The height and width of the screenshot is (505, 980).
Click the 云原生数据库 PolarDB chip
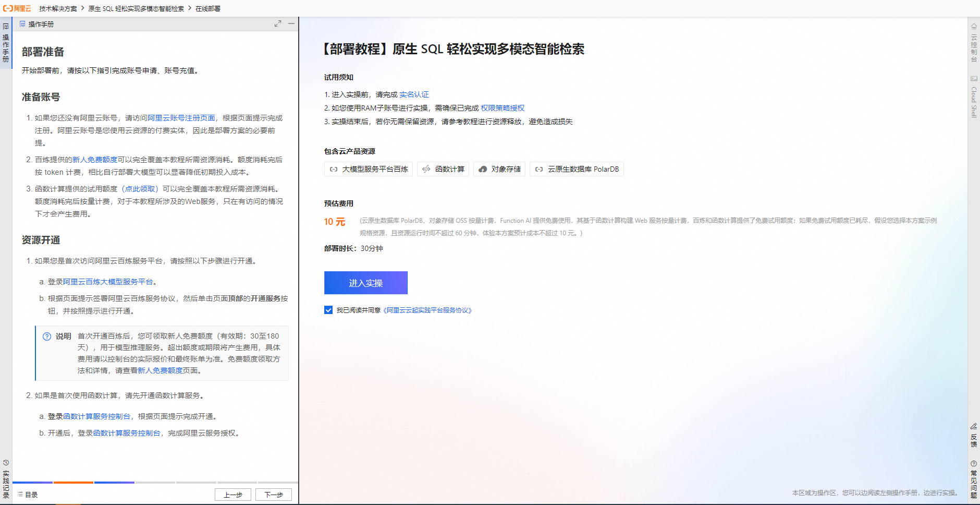point(576,169)
